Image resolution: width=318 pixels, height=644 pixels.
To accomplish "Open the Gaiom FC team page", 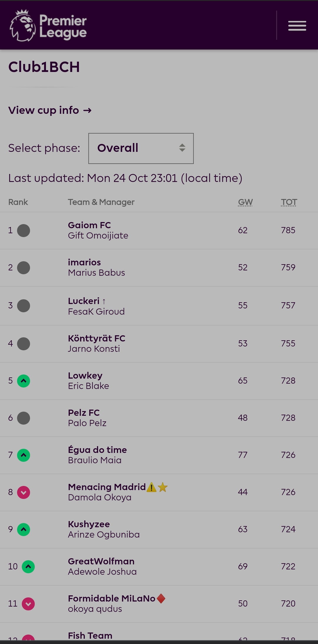I will (x=89, y=225).
